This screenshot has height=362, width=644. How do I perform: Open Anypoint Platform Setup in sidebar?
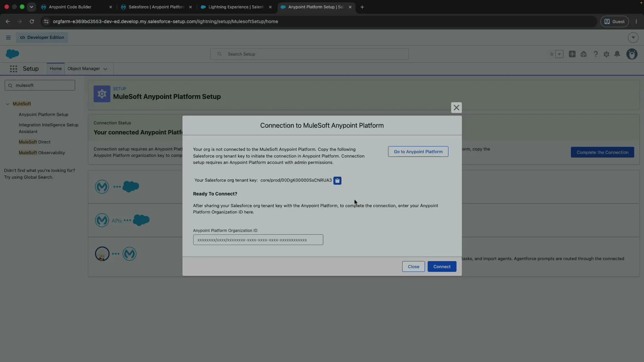tap(43, 114)
